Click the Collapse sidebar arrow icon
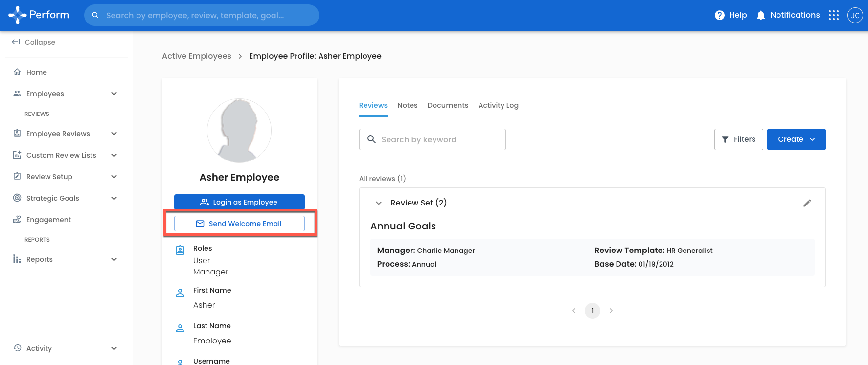Viewport: 868px width, 365px height. point(16,42)
